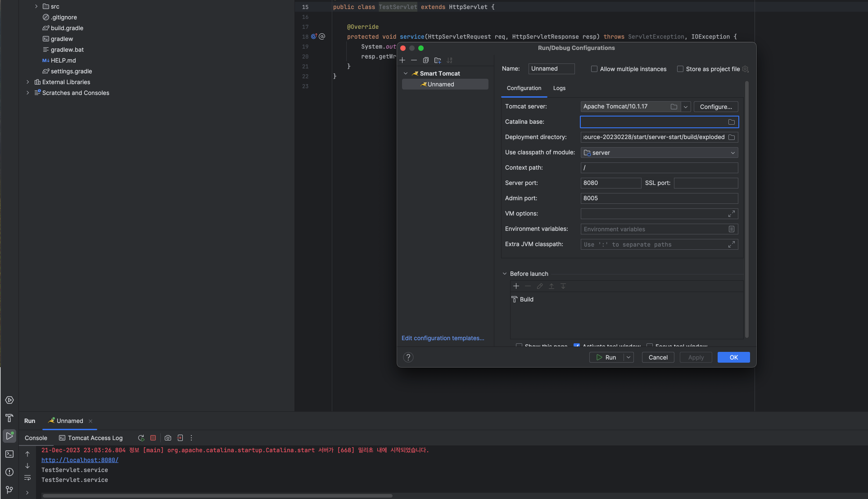Expand Scratches and Consoles
868x499 pixels.
[28, 93]
